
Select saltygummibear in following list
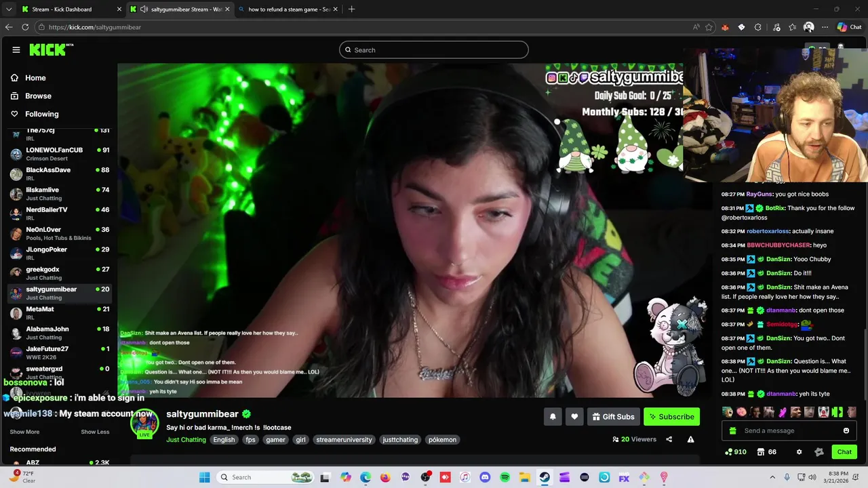(60, 293)
